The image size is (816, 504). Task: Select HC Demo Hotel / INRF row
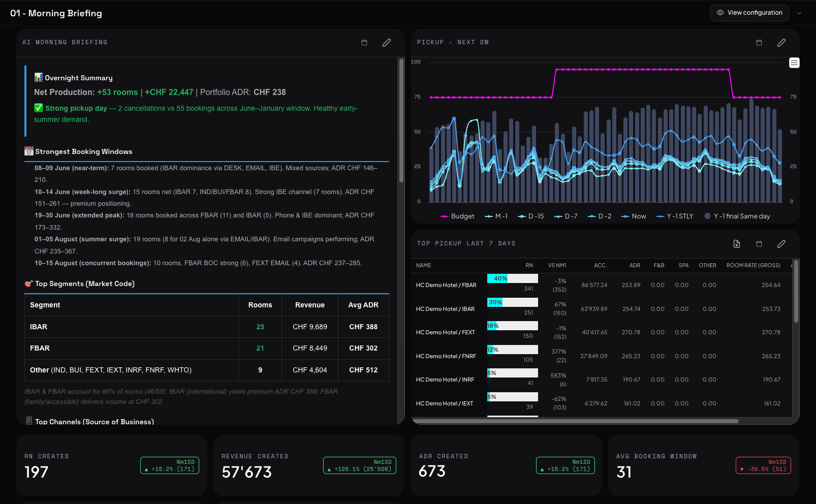click(601, 380)
